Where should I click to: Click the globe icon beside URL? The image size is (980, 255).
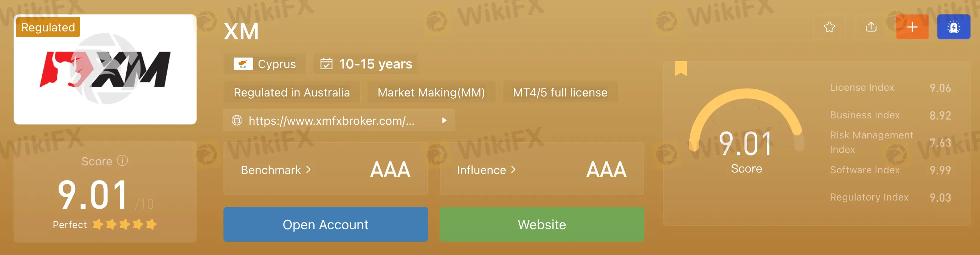pos(237,121)
